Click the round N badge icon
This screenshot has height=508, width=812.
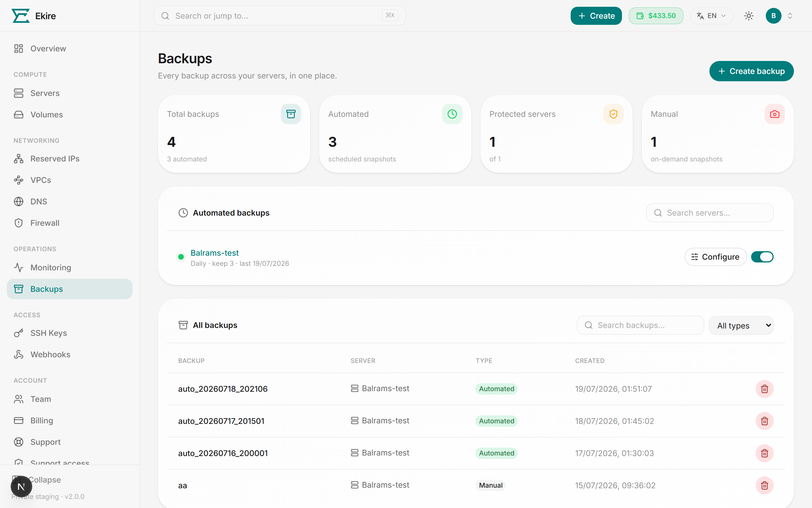tap(21, 487)
